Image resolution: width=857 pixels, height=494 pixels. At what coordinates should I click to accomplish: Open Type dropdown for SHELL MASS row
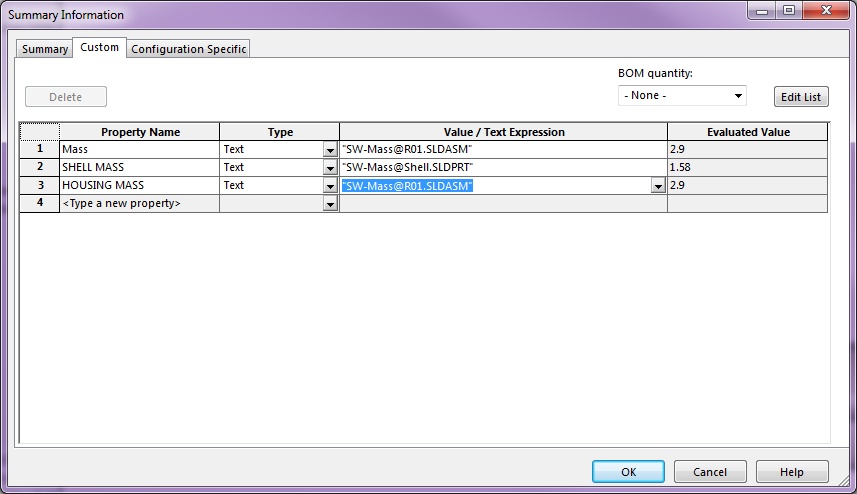330,168
